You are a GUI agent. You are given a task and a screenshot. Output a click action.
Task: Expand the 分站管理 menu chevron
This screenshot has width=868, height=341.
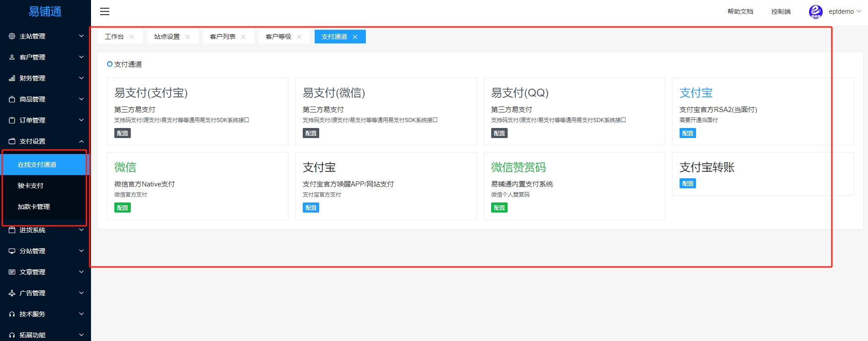(x=81, y=251)
